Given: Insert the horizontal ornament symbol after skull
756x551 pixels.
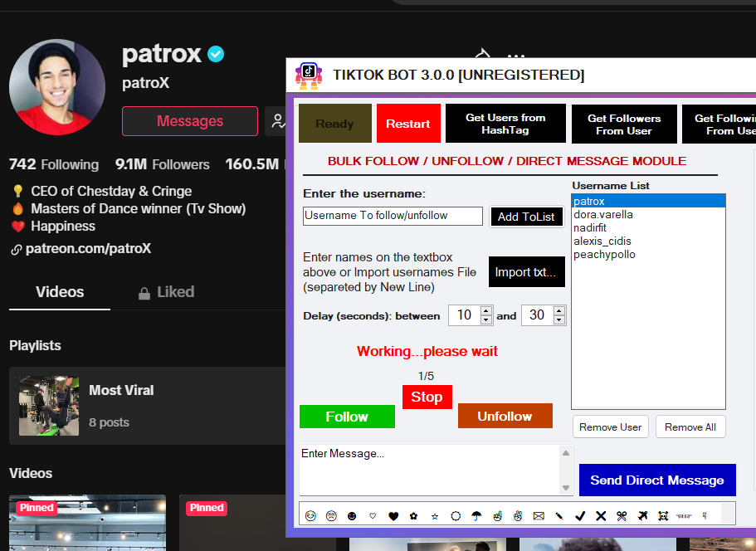Looking at the screenshot, I should 684,516.
